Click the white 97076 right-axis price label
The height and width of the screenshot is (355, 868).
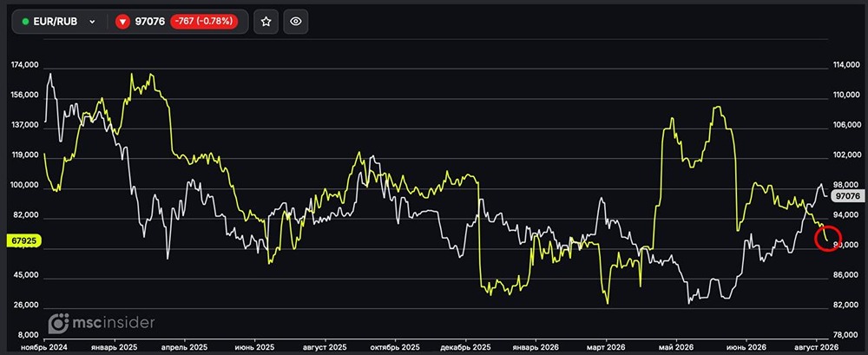(x=848, y=196)
